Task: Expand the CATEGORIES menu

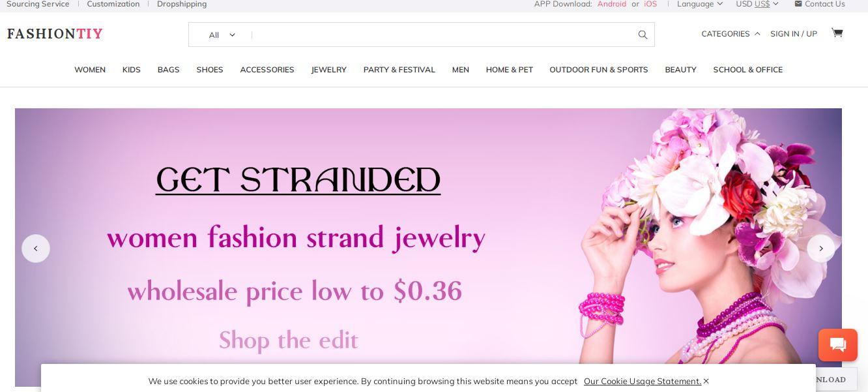Action: pyautogui.click(x=731, y=34)
